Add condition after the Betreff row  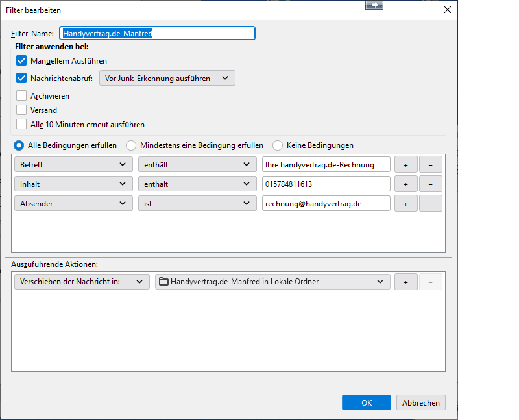tap(406, 165)
